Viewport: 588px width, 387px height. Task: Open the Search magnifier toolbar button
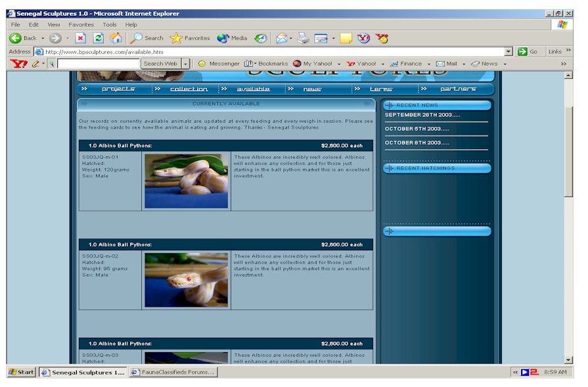point(147,38)
